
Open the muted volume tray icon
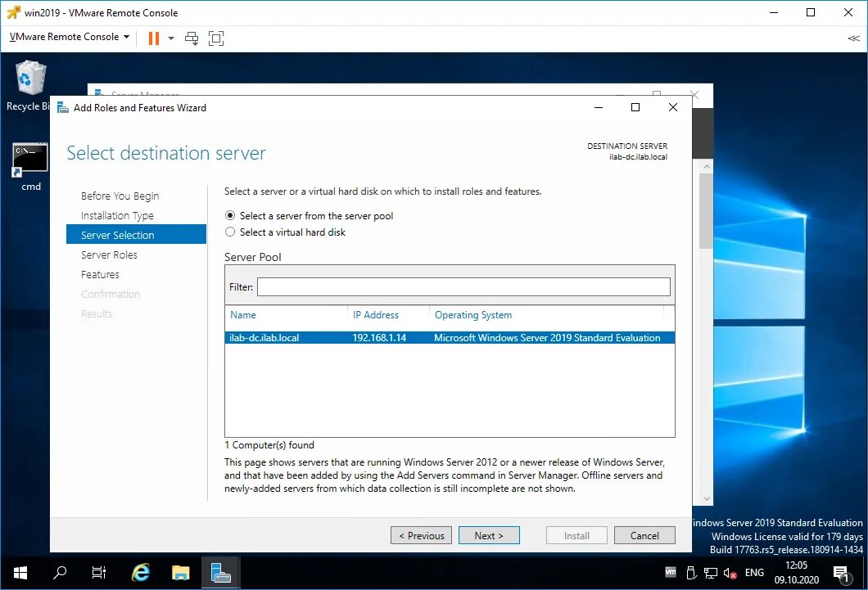[x=730, y=573]
